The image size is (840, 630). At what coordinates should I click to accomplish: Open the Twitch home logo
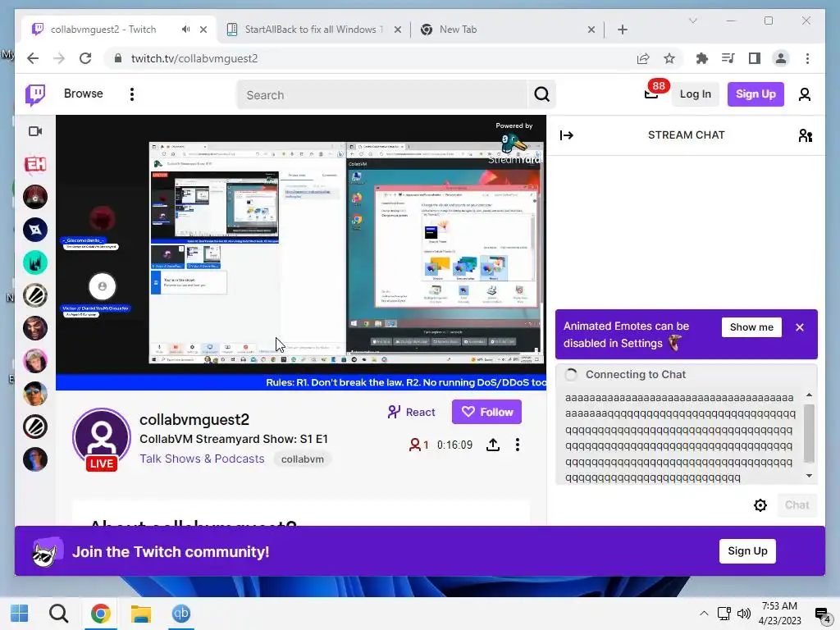[35, 95]
